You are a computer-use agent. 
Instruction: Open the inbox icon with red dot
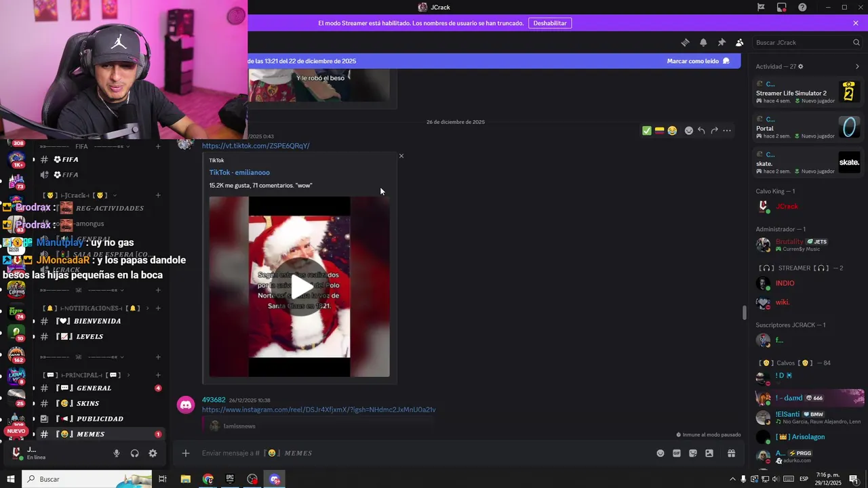782,7
